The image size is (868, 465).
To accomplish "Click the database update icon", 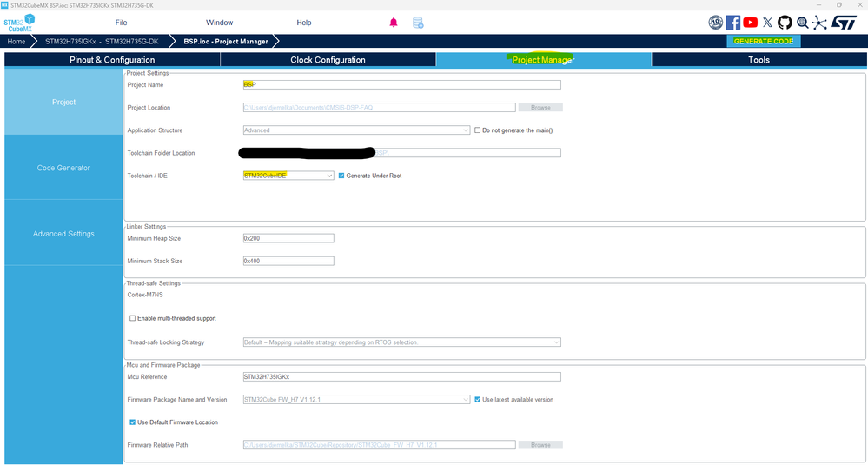I will [418, 23].
